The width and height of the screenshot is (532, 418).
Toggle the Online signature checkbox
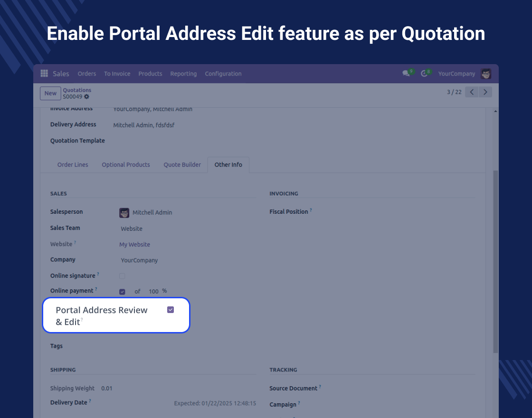coord(122,276)
